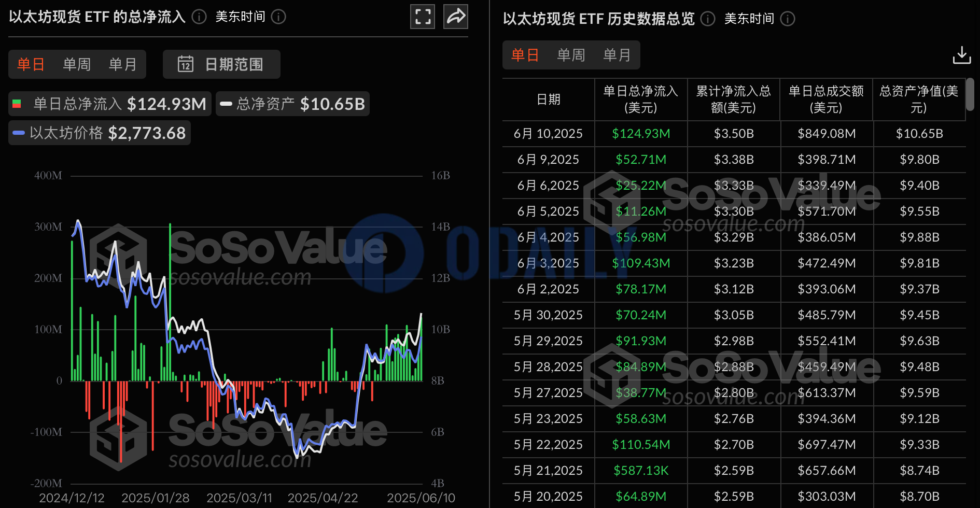Click the 6月 6,2025 date cell

click(548, 186)
